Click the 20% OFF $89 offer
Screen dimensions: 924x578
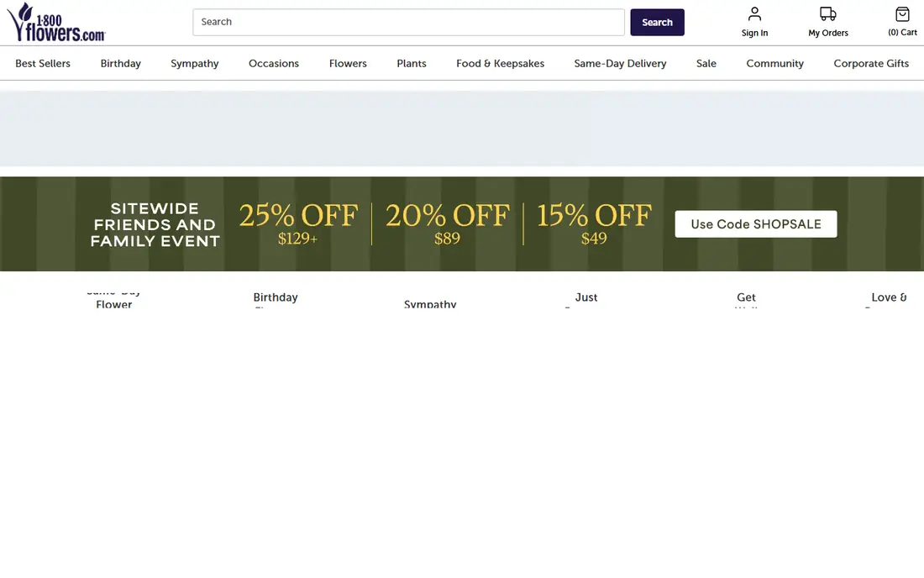tap(447, 223)
